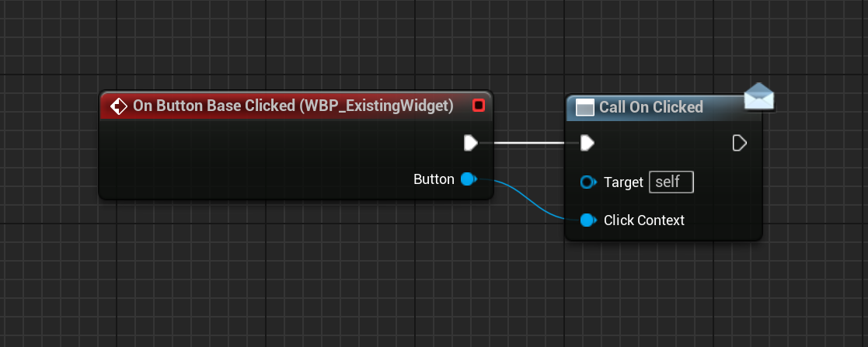868x347 pixels.
Task: Click the Click Context label
Action: (x=643, y=220)
